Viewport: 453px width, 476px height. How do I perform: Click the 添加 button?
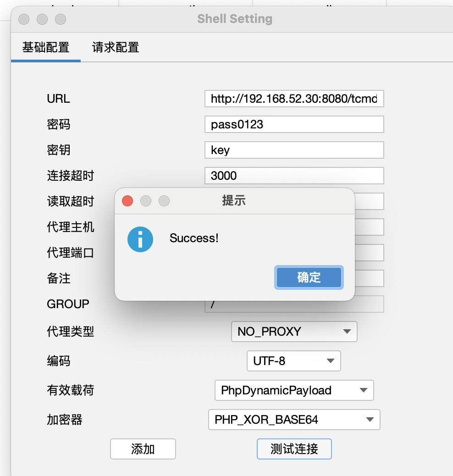pos(143,449)
